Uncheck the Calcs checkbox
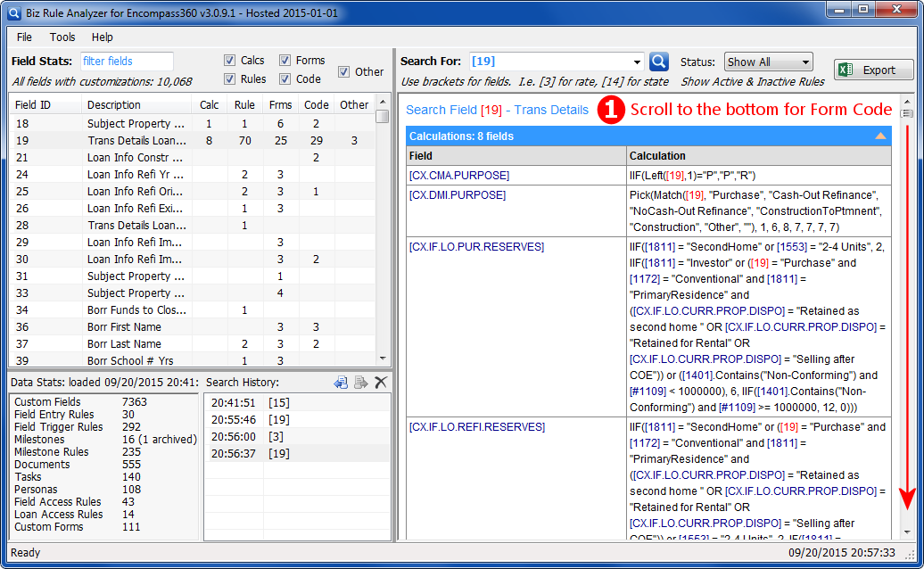 [230, 60]
